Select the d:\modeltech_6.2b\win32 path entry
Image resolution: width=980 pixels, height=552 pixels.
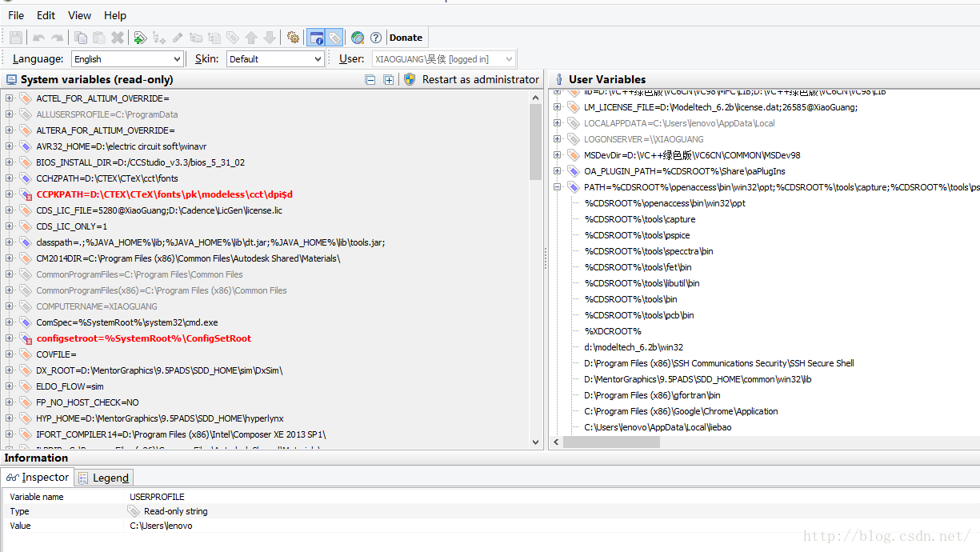click(634, 347)
